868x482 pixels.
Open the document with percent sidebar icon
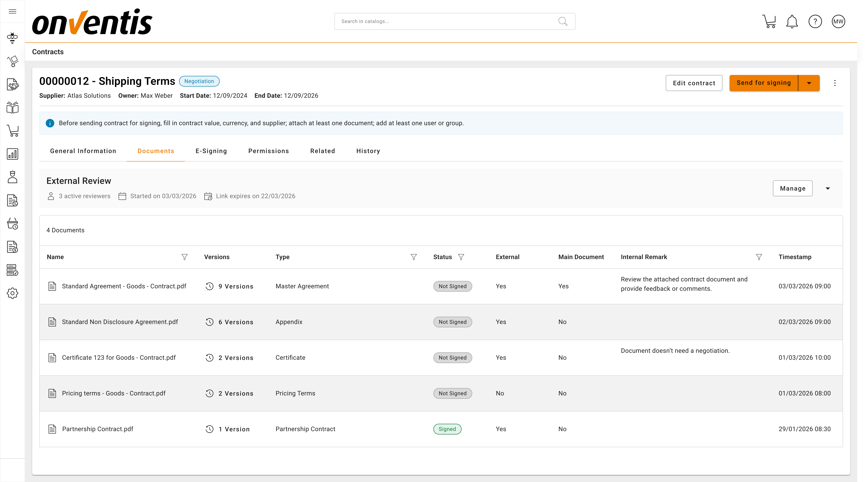tap(13, 200)
